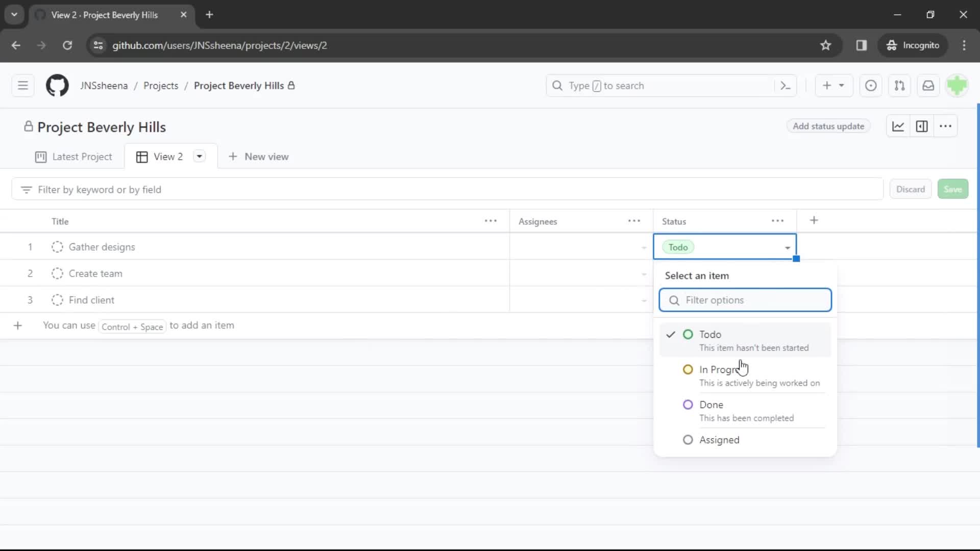Image resolution: width=980 pixels, height=551 pixels.
Task: Click the terminal/command icon in navbar
Action: pos(786,85)
